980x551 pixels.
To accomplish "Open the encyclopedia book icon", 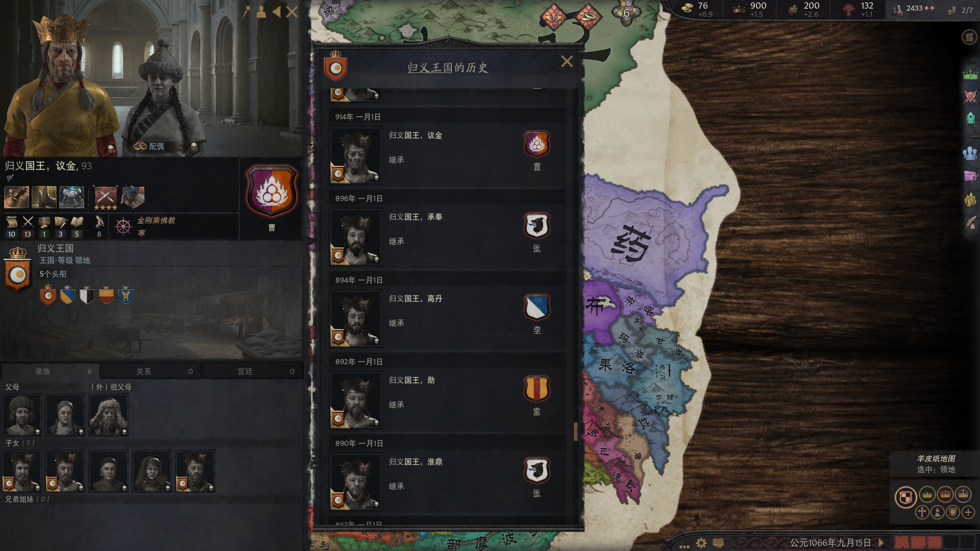I will (x=718, y=543).
